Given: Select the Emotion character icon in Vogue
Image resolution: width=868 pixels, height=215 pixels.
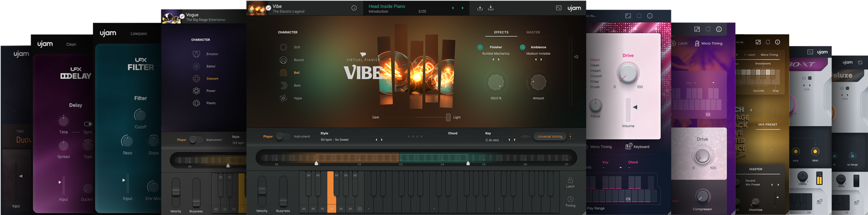Looking at the screenshot, I should pyautogui.click(x=196, y=54).
